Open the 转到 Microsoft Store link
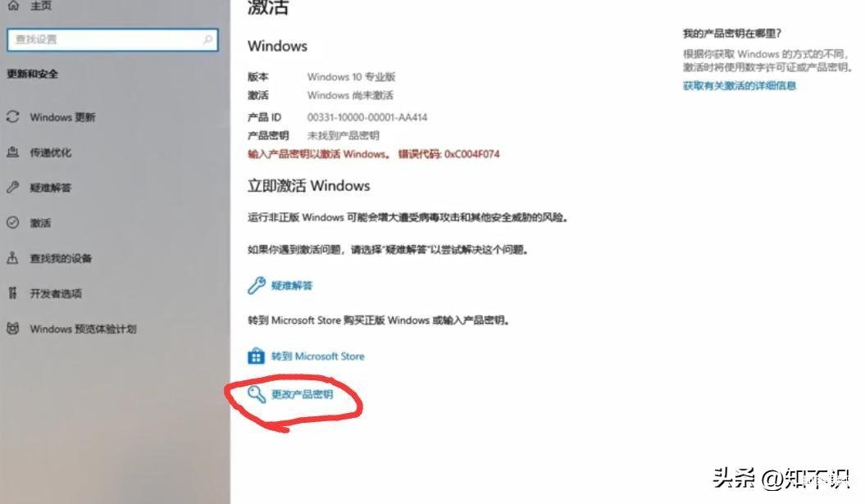 (x=318, y=356)
